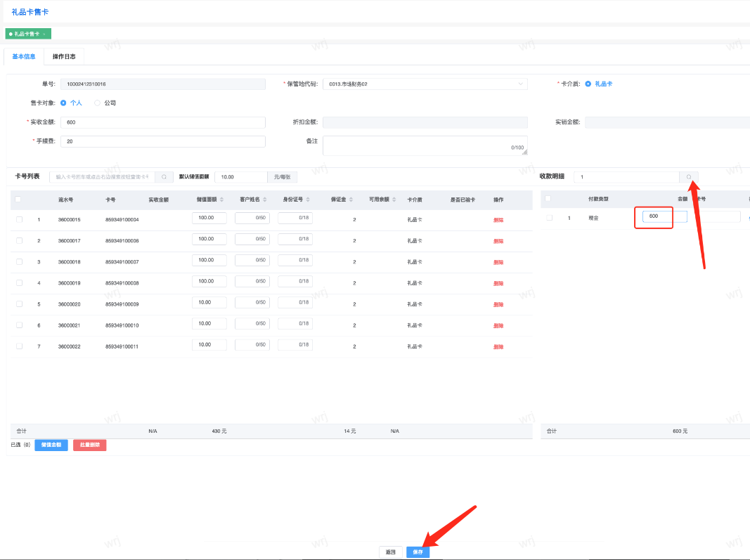
Task: Click the red 批量删除 button
Action: (89, 445)
